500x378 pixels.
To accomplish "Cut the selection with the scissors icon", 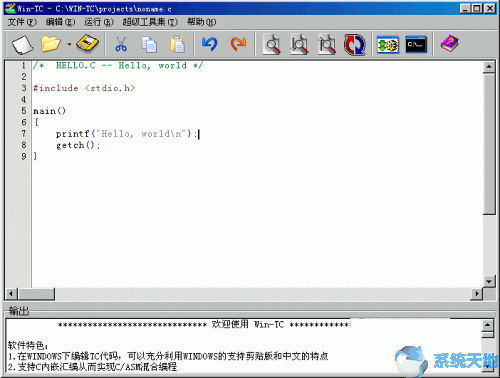I will (x=121, y=44).
